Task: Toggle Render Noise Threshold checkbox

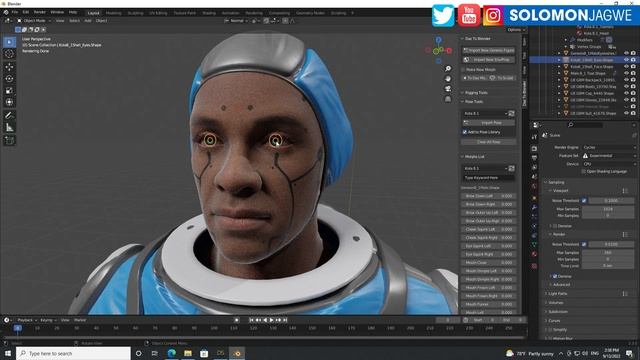Action: pyautogui.click(x=584, y=244)
